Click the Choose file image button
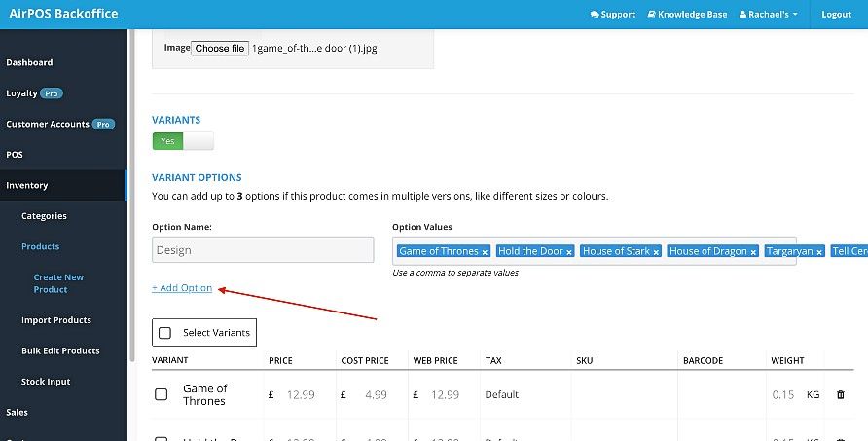Image resolution: width=868 pixels, height=441 pixels. point(220,49)
